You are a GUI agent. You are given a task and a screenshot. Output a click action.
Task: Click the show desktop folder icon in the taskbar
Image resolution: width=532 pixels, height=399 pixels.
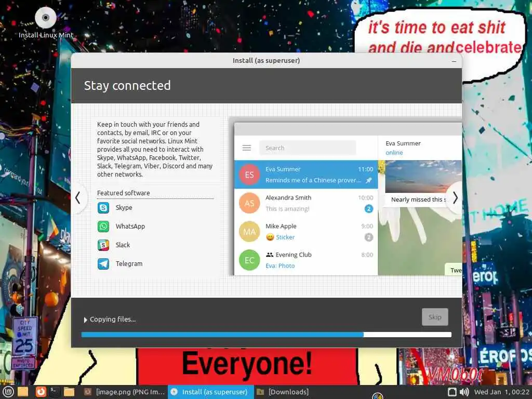tap(23, 392)
